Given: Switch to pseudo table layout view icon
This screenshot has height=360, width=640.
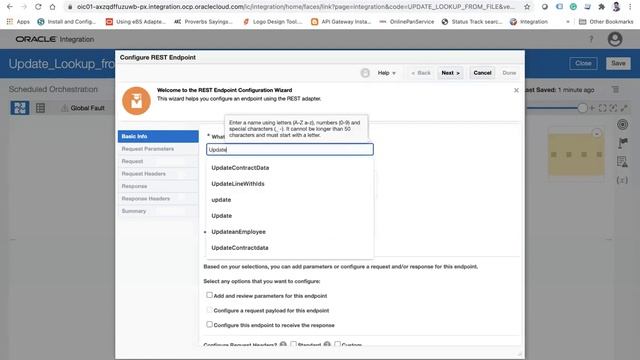Looking at the screenshot, I should coord(40,108).
